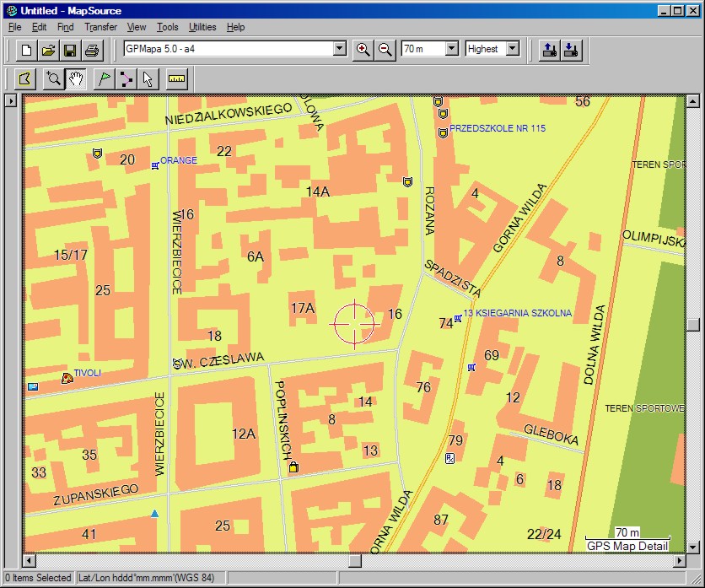The image size is (705, 588).
Task: Click the Print icon
Action: (x=92, y=50)
